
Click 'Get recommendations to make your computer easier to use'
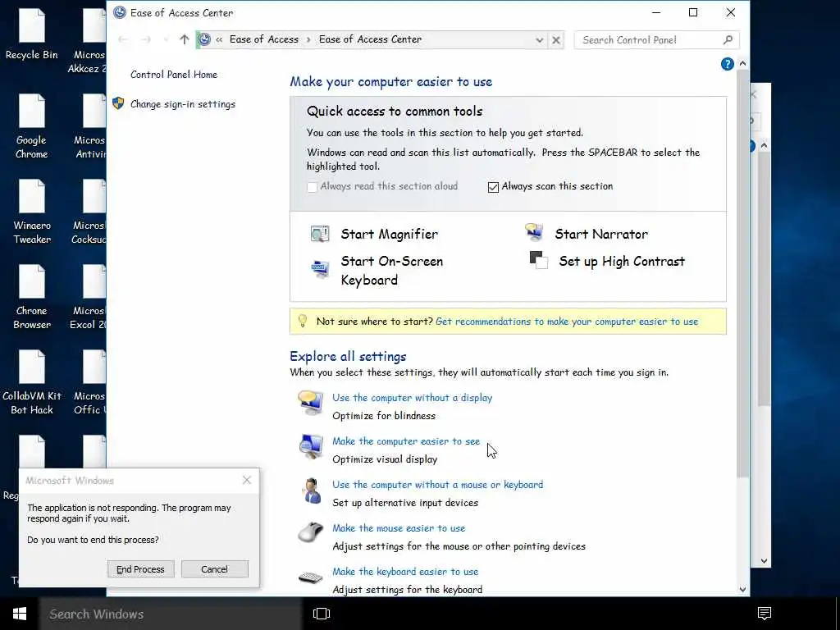point(567,322)
